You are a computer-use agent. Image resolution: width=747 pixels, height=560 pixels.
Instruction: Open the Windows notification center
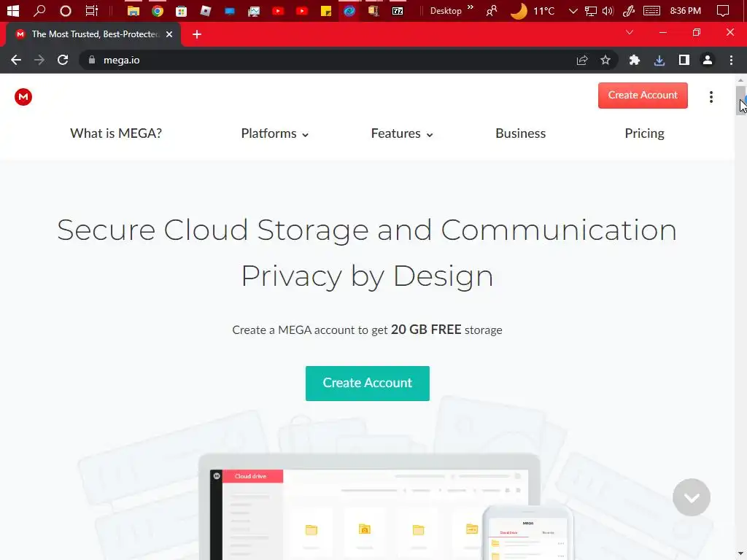click(x=723, y=10)
